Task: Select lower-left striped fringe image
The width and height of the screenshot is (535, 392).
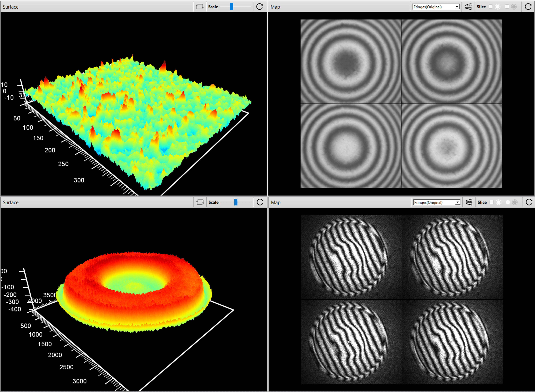Action: coord(351,342)
